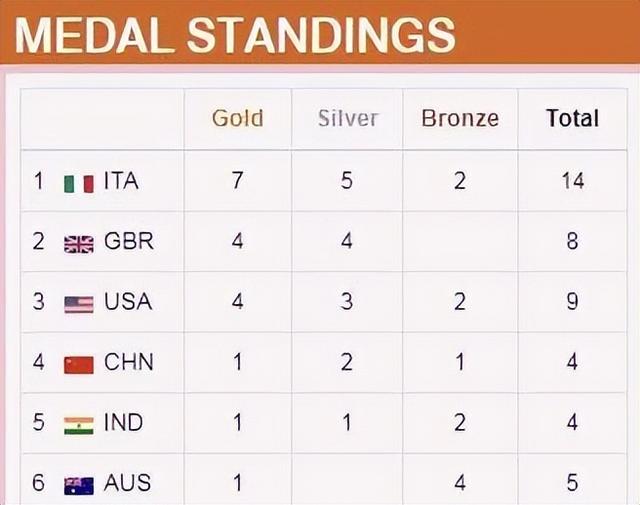Screen dimensions: 640x505
Task: Click the China flag icon
Action: pyautogui.click(x=79, y=365)
